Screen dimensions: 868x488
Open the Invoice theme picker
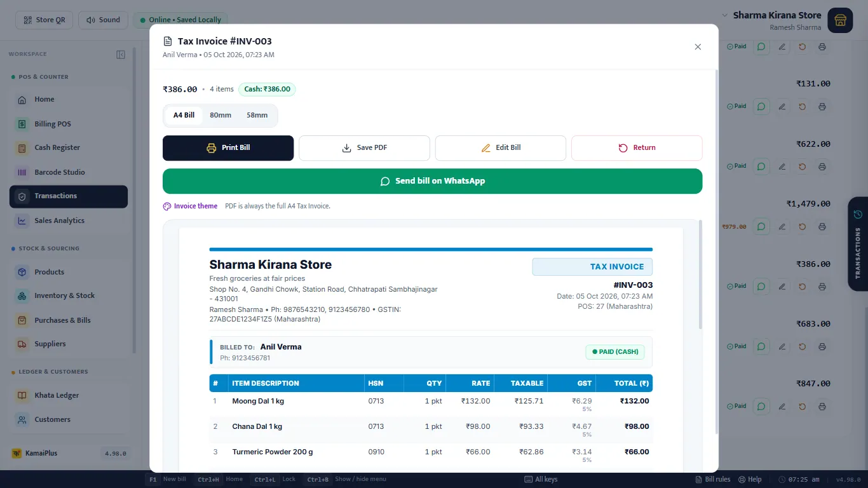click(190, 207)
